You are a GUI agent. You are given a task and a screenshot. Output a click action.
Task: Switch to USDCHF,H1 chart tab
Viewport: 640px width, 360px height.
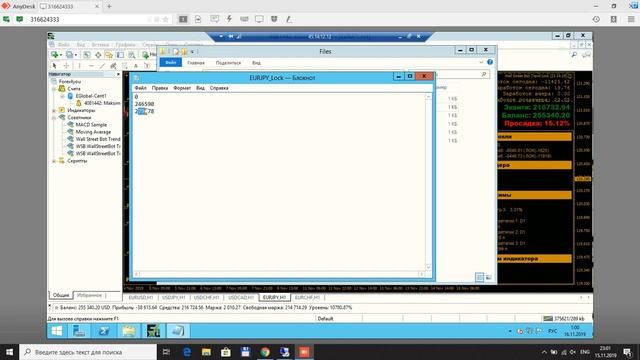[206, 297]
